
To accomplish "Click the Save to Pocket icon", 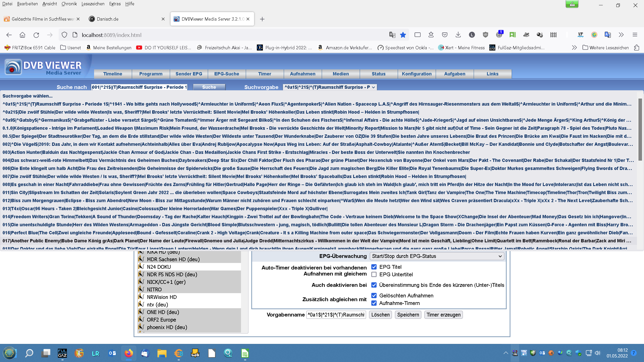I will coord(445,35).
